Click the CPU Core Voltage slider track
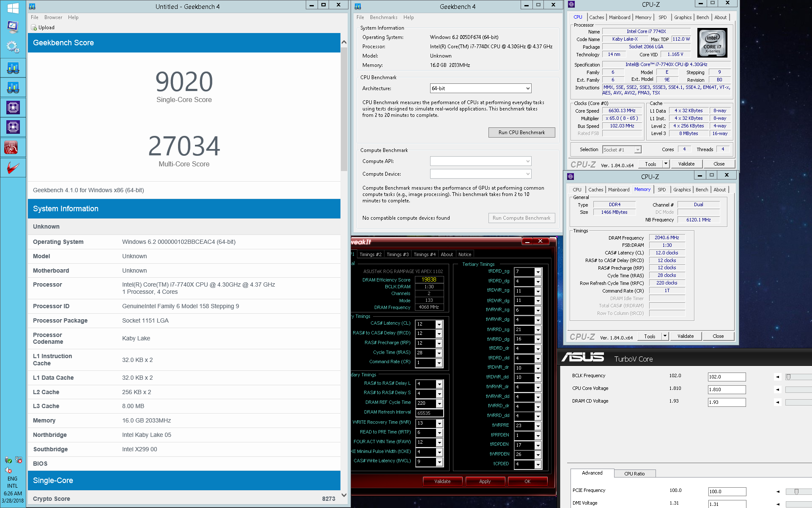 point(799,389)
